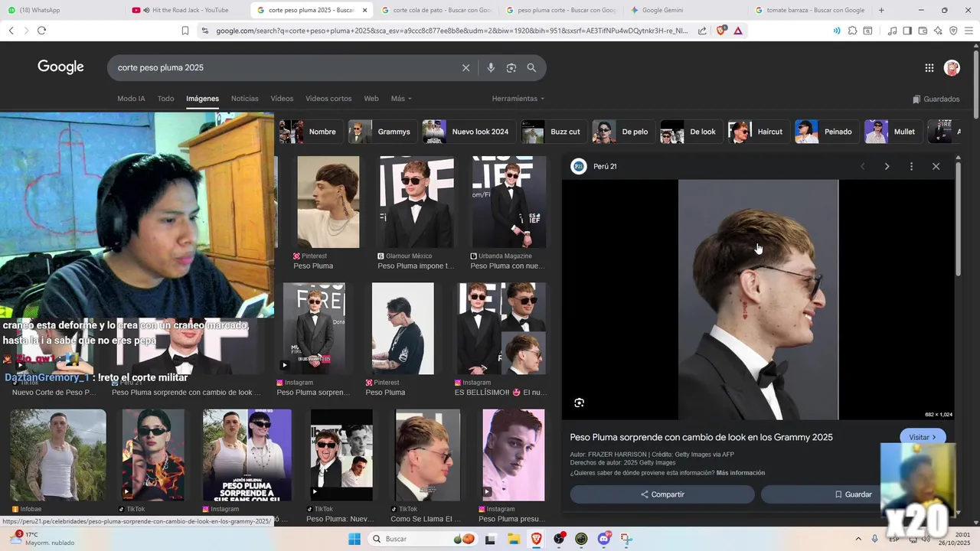Open Leo AI sparkle icon

[938, 31]
